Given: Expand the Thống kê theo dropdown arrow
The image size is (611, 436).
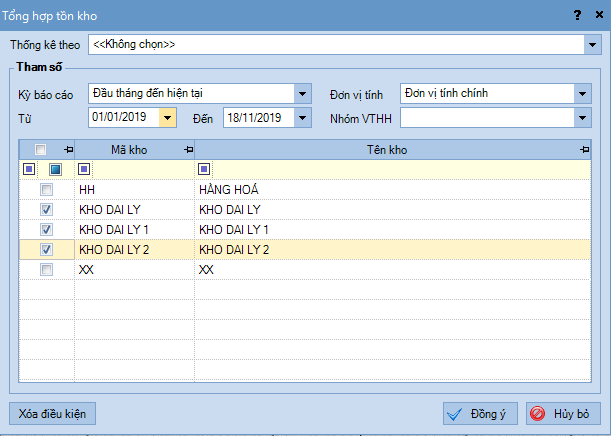Looking at the screenshot, I should 592,45.
